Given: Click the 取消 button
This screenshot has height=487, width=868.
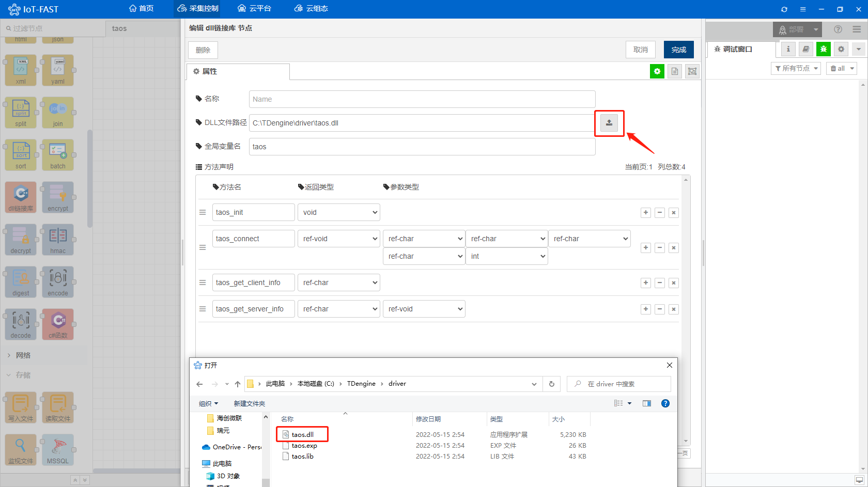Looking at the screenshot, I should [641, 50].
